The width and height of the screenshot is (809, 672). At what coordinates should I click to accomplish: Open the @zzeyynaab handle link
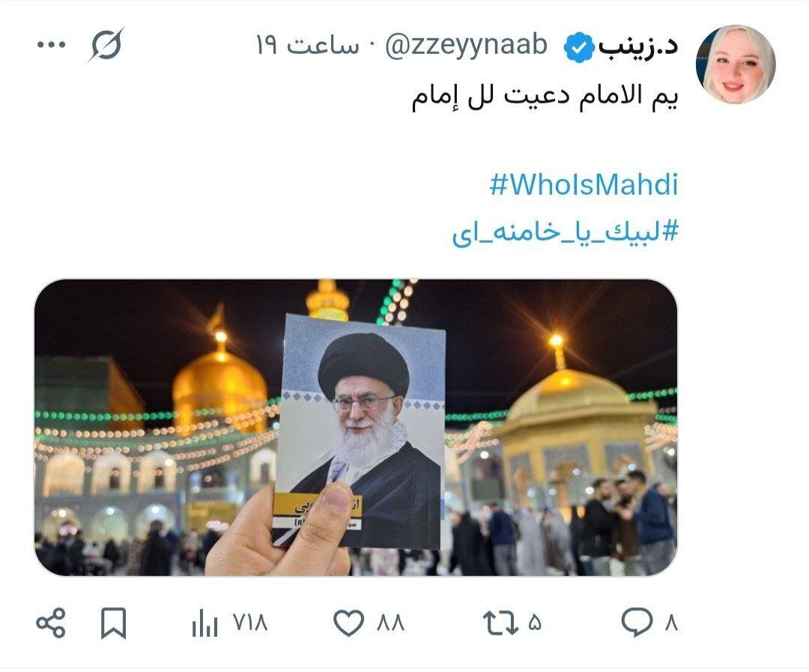coord(466,46)
